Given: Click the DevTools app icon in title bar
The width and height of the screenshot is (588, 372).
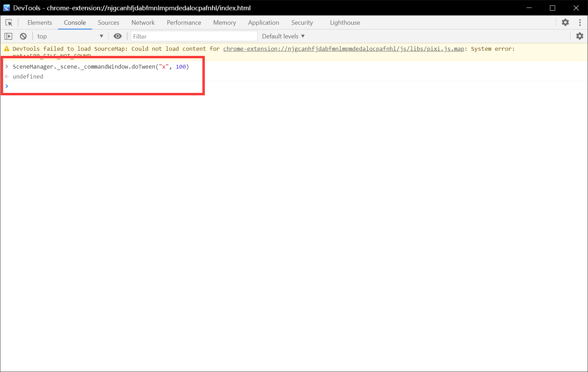Looking at the screenshot, I should point(7,8).
